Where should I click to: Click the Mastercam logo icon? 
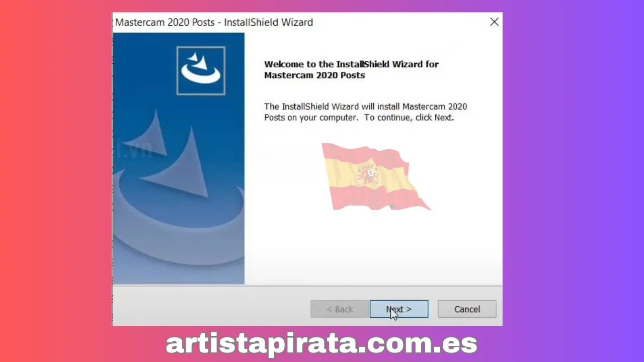pyautogui.click(x=201, y=70)
